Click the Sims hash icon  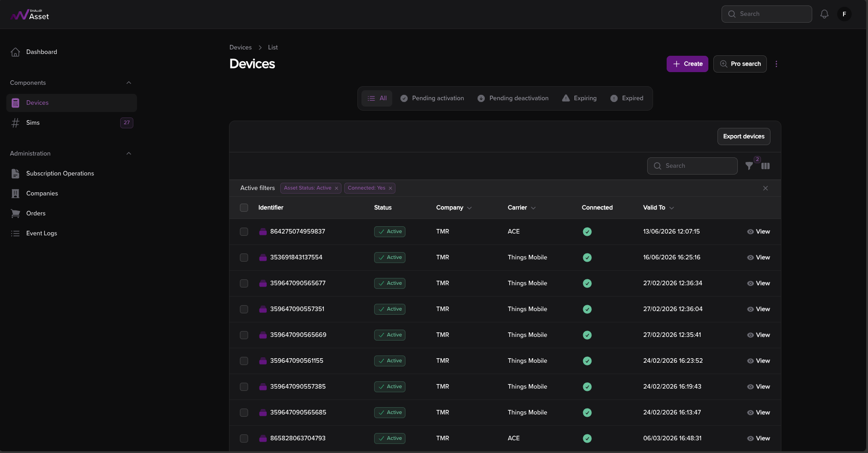coord(15,123)
